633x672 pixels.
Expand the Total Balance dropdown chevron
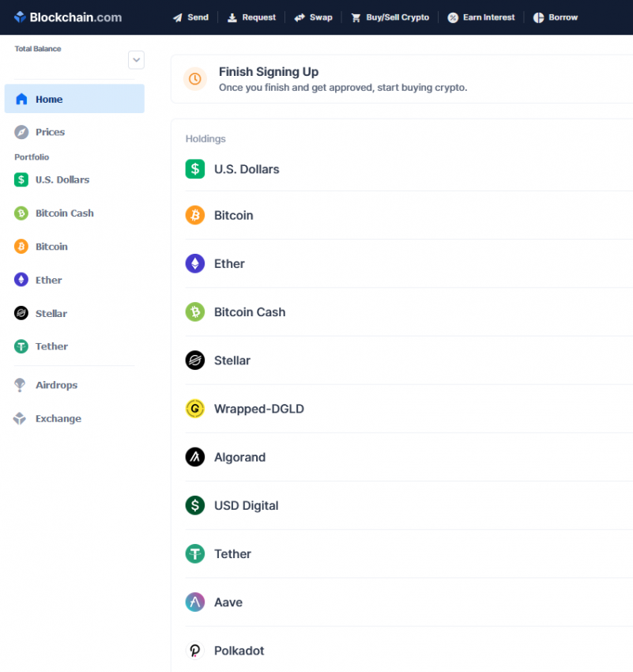[x=136, y=59]
